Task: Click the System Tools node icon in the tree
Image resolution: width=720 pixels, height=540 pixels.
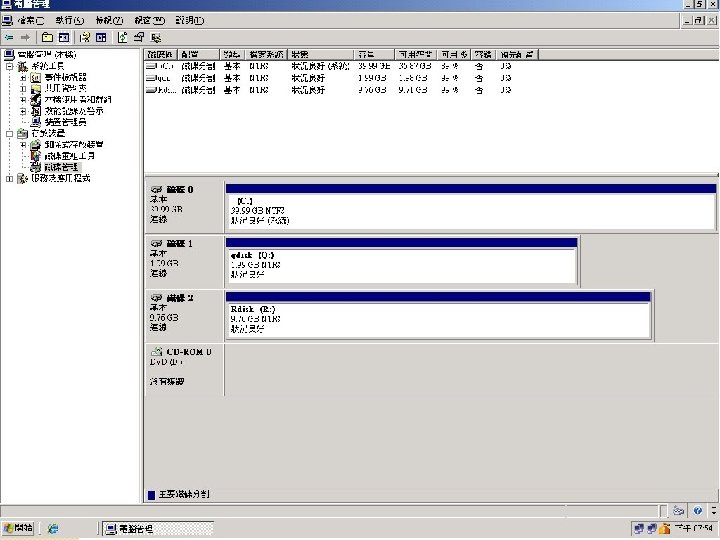Action: (x=22, y=66)
